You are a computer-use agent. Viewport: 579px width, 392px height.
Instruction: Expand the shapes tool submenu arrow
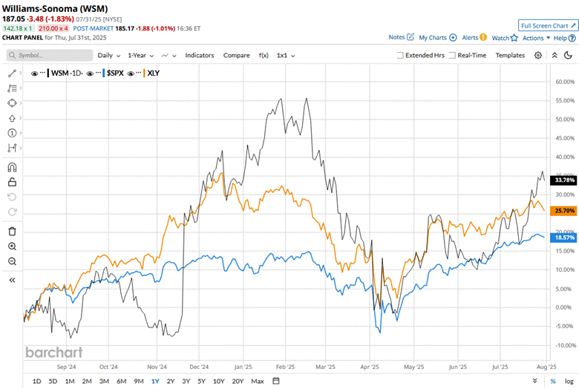tap(21, 102)
